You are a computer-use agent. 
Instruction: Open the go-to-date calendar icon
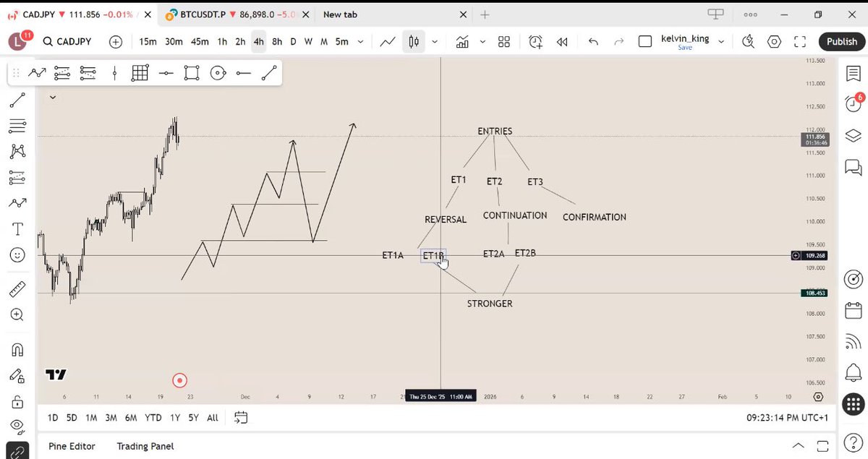(241, 418)
